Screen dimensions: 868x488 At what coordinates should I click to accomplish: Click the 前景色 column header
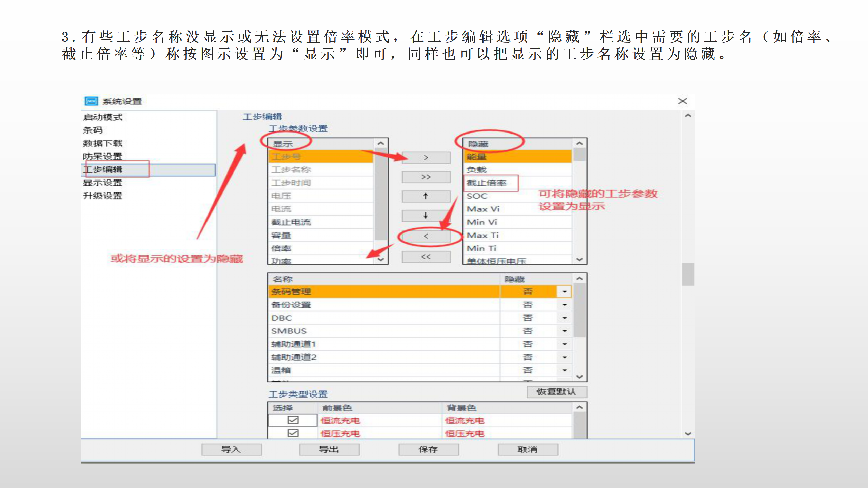[x=380, y=408]
